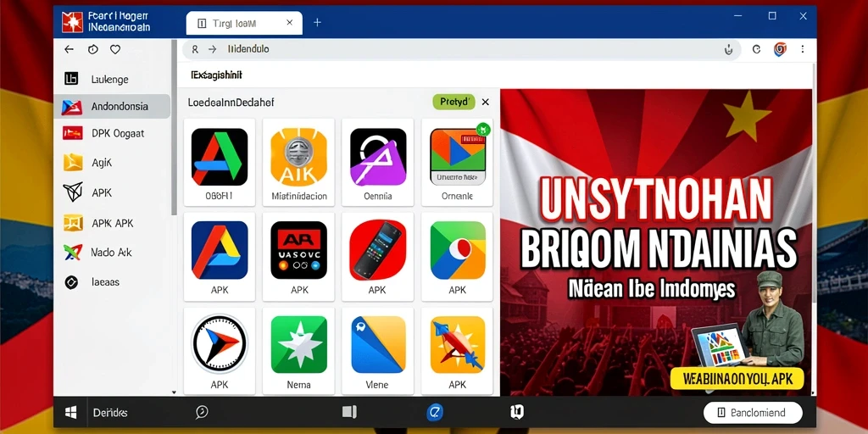Click the yellow WEABIINAON YOUL APK button
Viewport: 868px width, 434px height.
(737, 379)
